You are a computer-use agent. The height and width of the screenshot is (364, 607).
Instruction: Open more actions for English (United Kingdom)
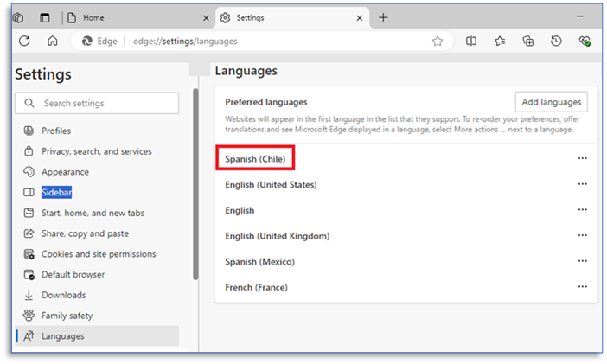point(582,235)
